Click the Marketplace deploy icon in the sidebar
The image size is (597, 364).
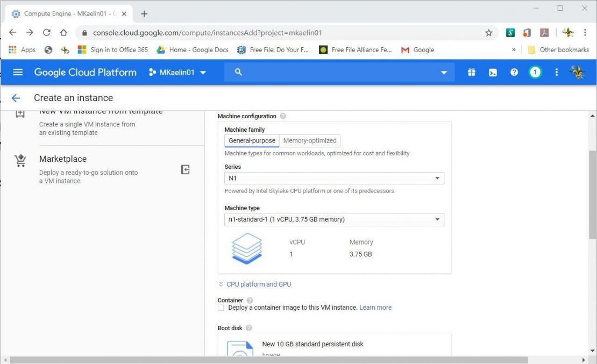pos(185,169)
